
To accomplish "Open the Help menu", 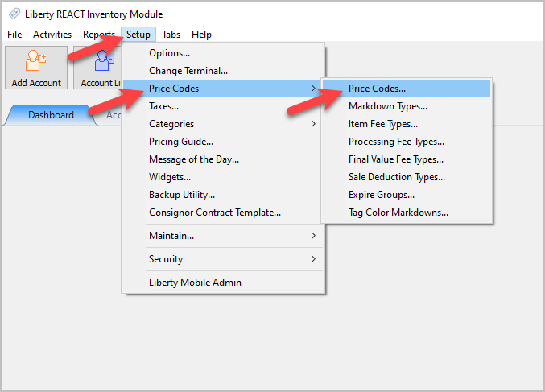I will 201,35.
